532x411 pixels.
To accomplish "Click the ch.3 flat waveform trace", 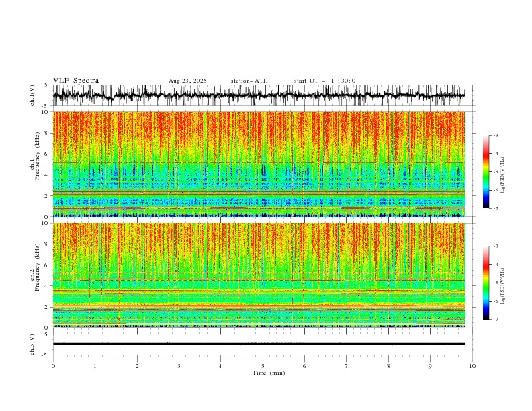I will click(259, 344).
